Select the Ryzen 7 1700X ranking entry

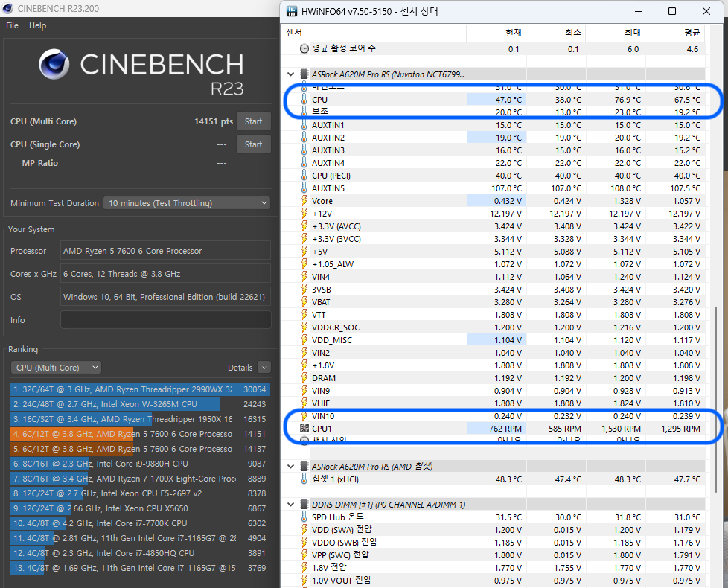tap(140, 479)
